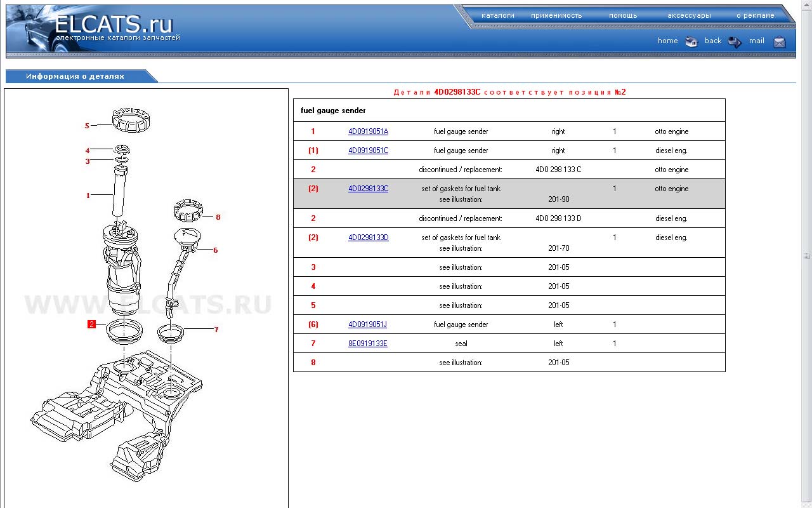Click position number 5 in diagram
Screen dimensions: 812x508
coord(88,126)
